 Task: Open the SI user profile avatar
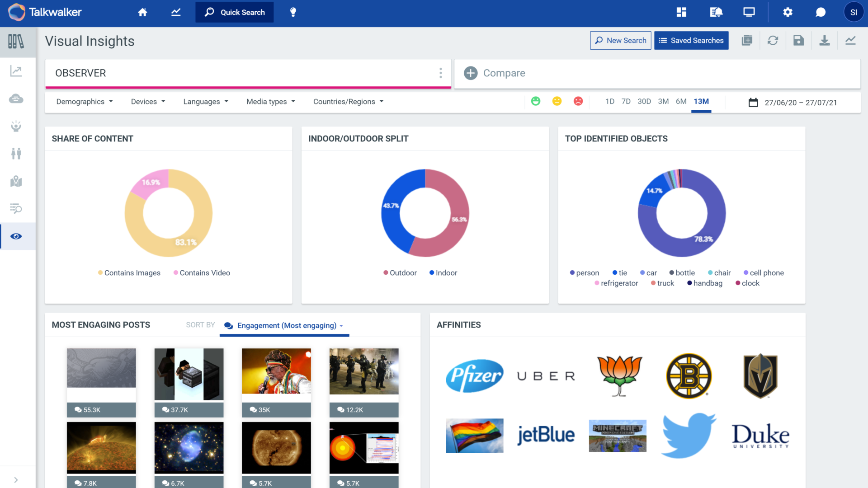[x=854, y=12]
